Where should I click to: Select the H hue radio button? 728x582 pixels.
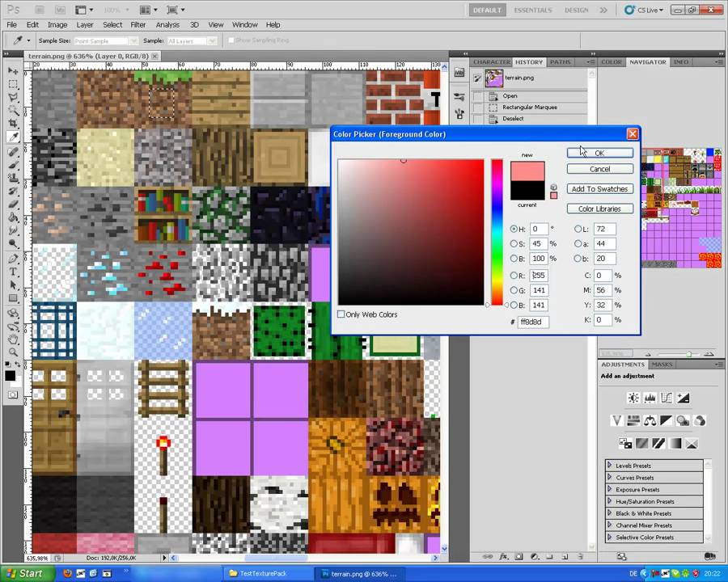tap(514, 229)
